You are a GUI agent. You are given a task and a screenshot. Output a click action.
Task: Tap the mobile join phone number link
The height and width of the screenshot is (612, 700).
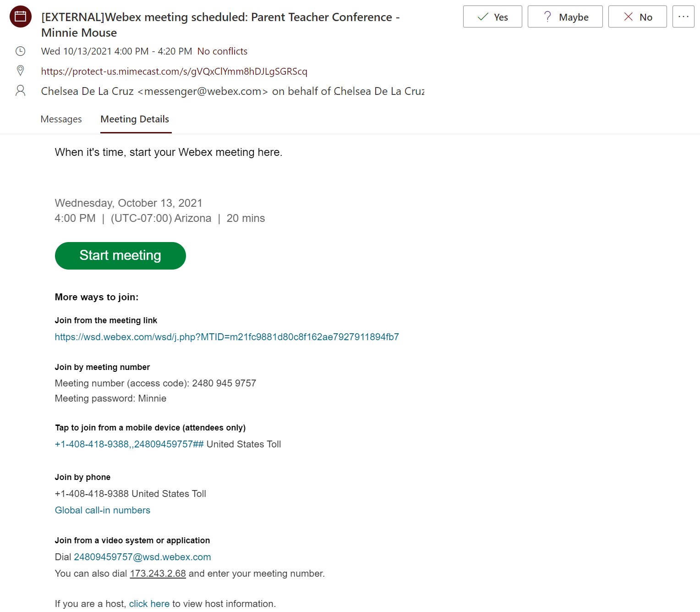[129, 444]
